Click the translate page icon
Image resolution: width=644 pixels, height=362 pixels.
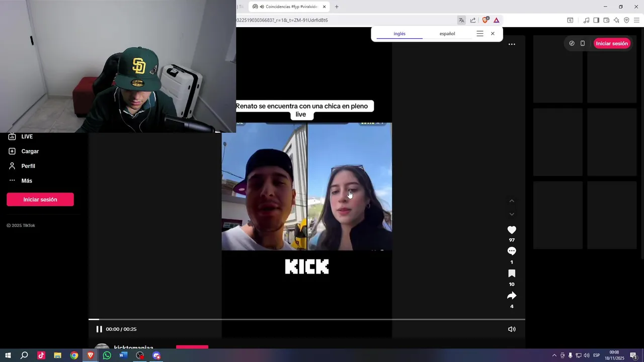461,20
